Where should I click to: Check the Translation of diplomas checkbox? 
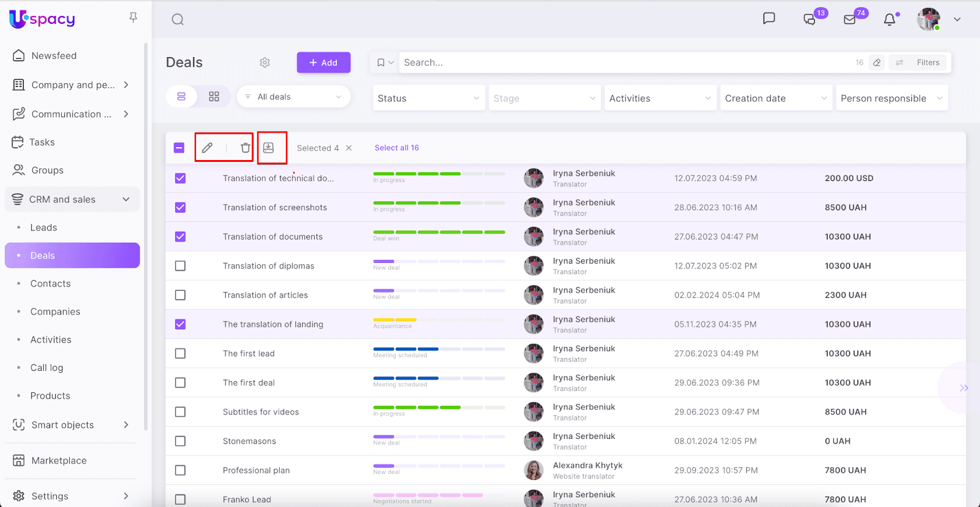[x=180, y=266]
